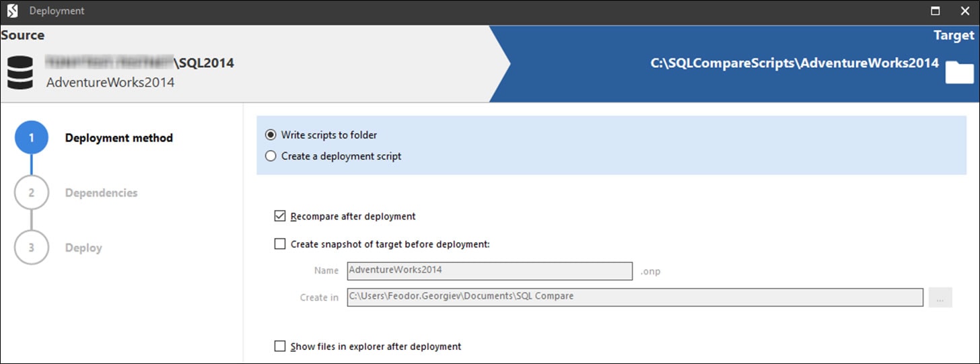This screenshot has height=364, width=980.
Task: Click the target path C:\SQLCompareScripts\AdventureWorks2014
Action: 795,63
